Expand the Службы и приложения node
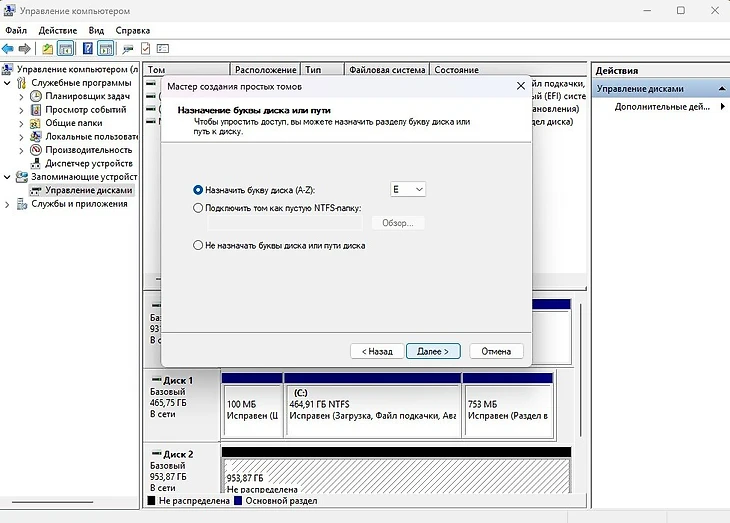Image resolution: width=730 pixels, height=523 pixels. (x=9, y=204)
